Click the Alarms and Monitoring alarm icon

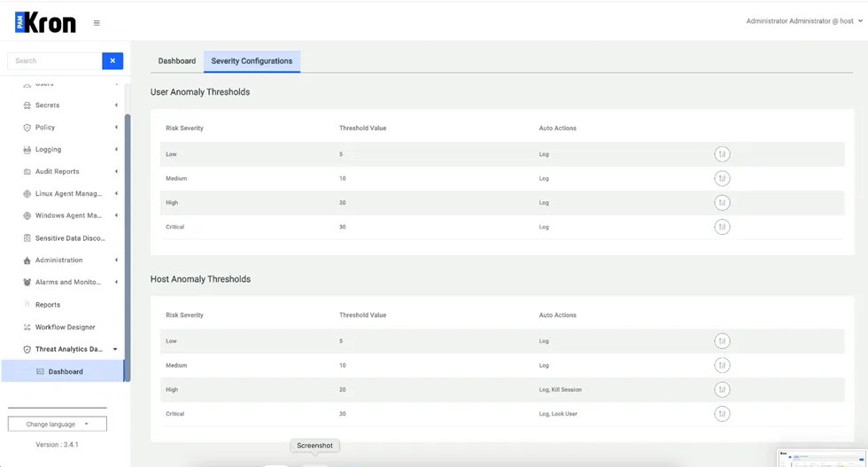(27, 282)
